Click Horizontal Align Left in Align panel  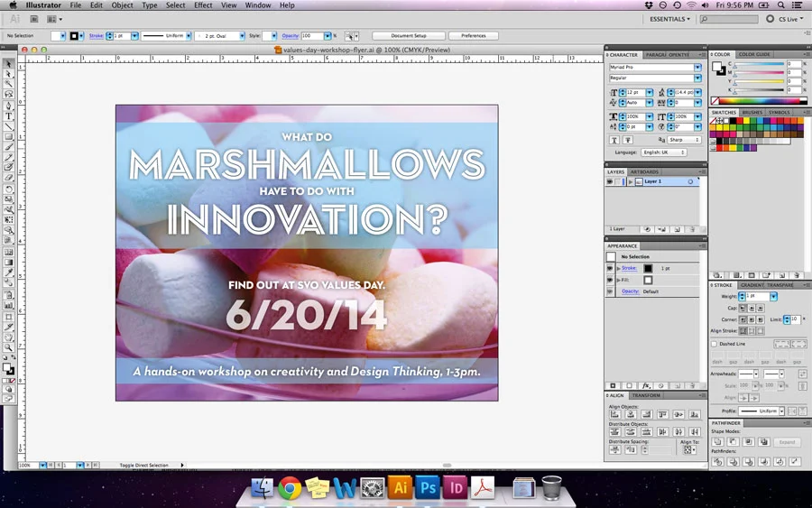614,414
